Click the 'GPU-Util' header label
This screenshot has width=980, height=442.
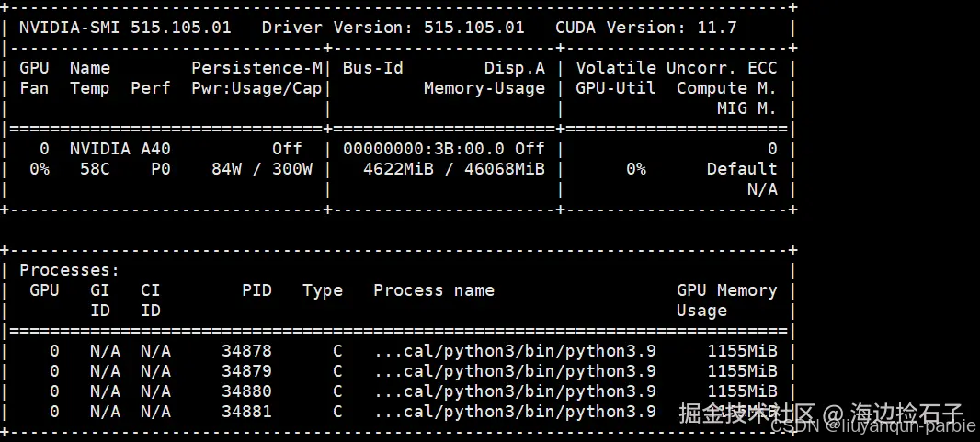(616, 88)
